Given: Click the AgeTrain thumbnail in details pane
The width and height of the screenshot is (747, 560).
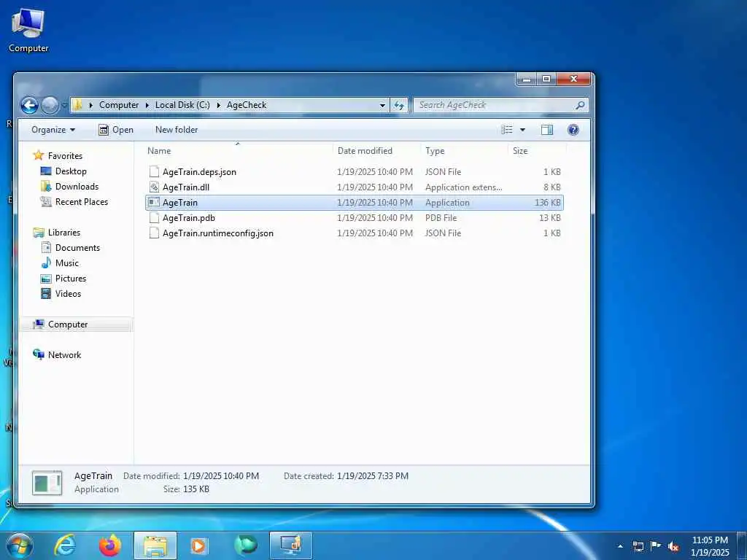Looking at the screenshot, I should click(47, 483).
